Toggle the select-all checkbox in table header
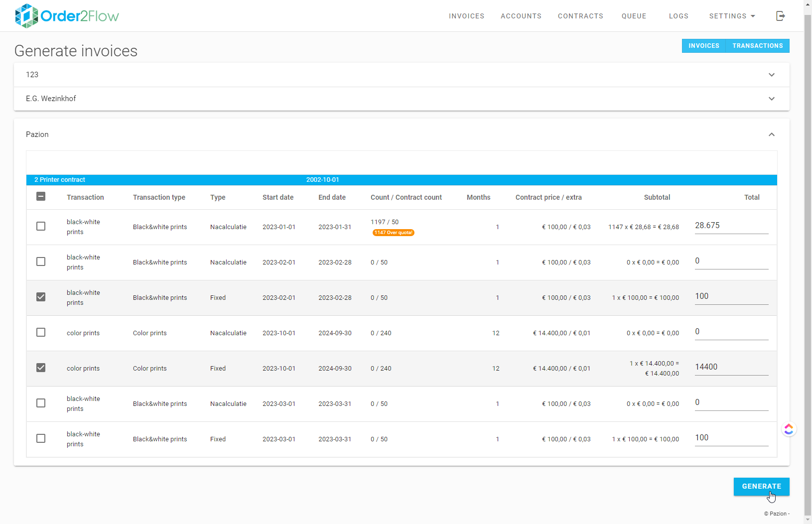 [x=41, y=196]
